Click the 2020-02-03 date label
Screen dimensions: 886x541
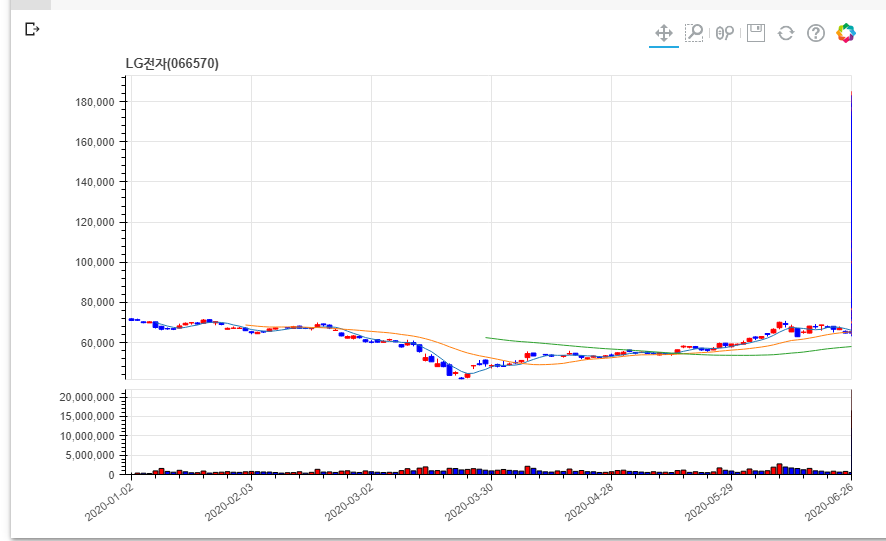229,503
